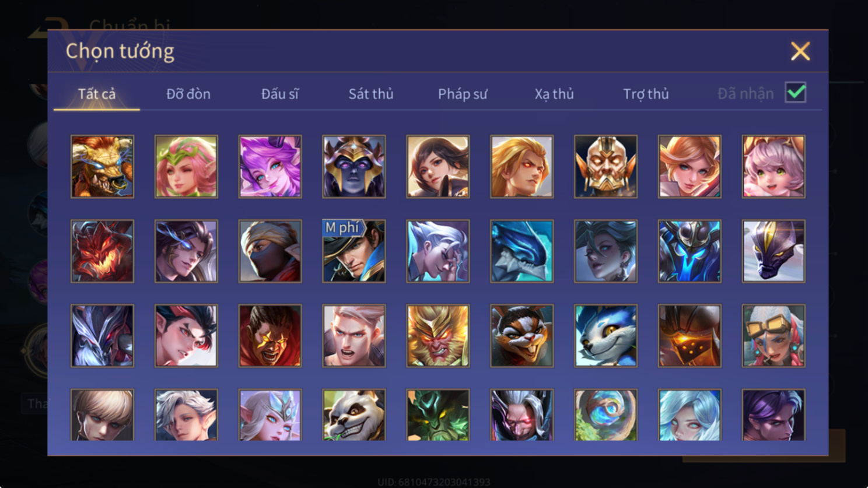Viewport: 868px width, 488px height.
Task: Close the Chọn tướng dialog
Action: pos(800,51)
